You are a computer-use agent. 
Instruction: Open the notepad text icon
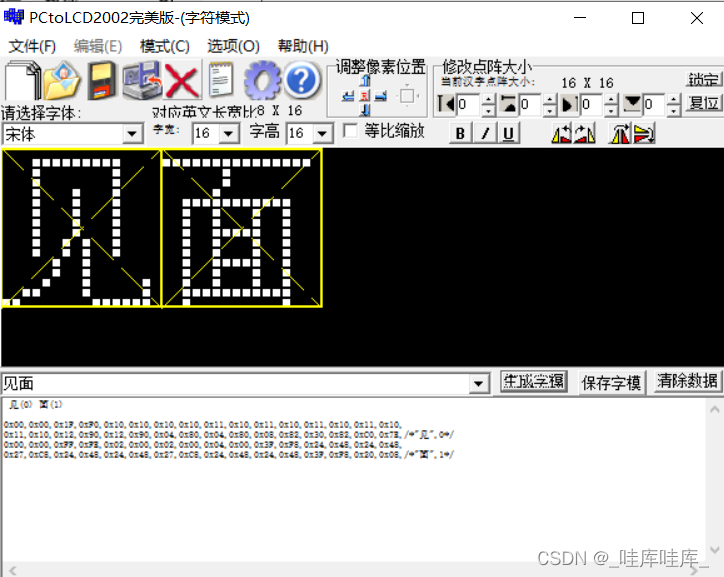click(221, 80)
